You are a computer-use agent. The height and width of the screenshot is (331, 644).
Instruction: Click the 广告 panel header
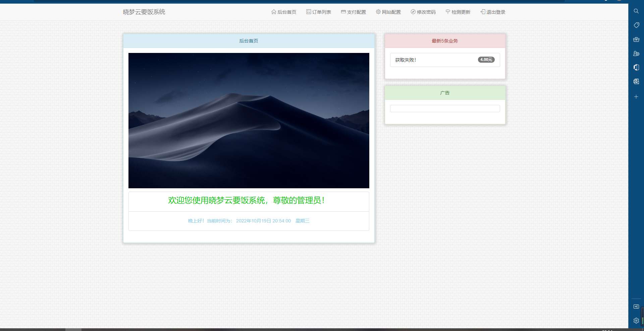click(445, 93)
